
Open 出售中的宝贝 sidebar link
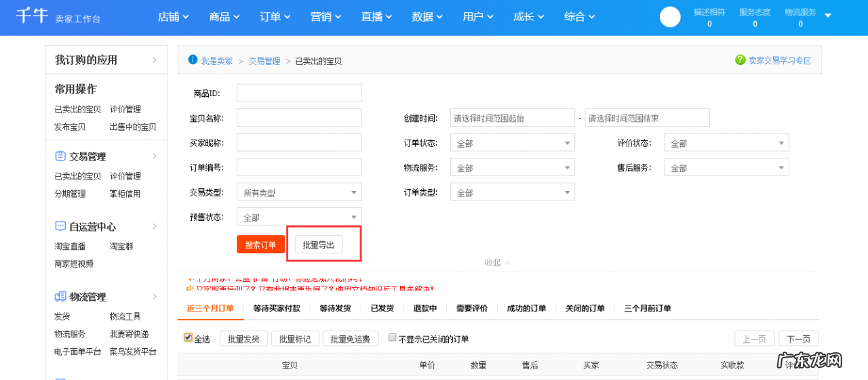tap(133, 127)
